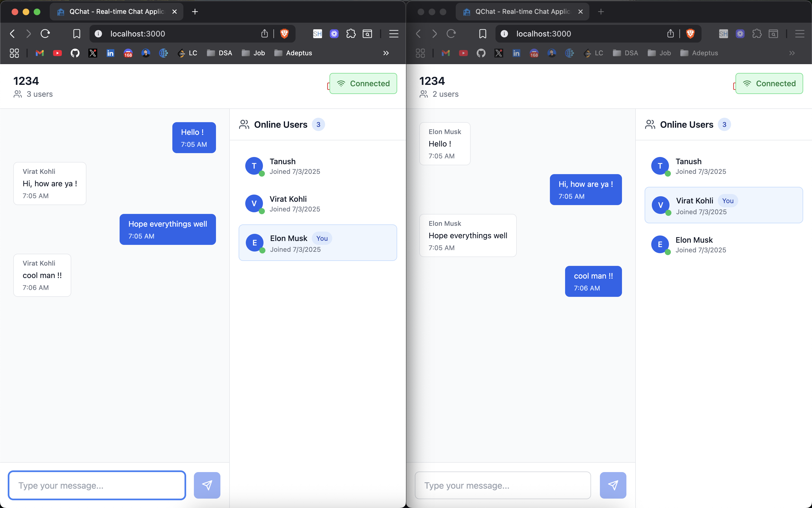Bookmark the page in left browser window
This screenshot has height=508, width=812.
point(77,34)
